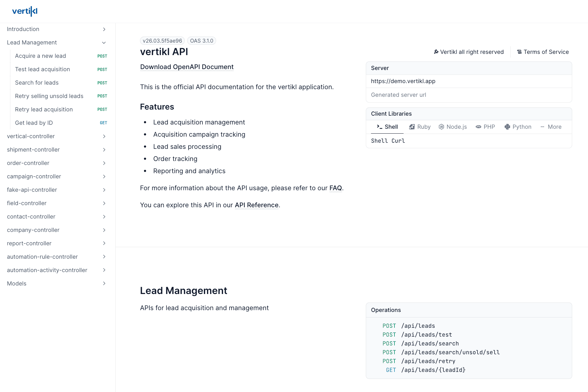
Task: Click the Ruby gem icon
Action: coord(412,127)
